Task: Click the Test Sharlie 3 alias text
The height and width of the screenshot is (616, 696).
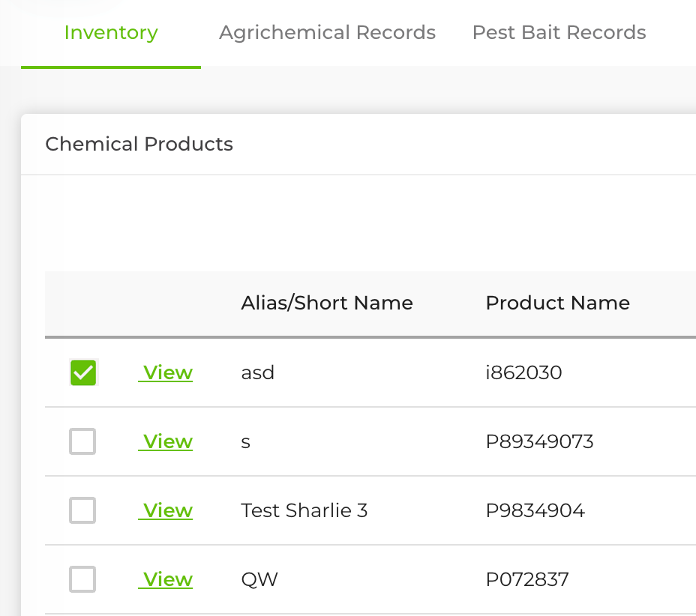Action: pyautogui.click(x=304, y=510)
